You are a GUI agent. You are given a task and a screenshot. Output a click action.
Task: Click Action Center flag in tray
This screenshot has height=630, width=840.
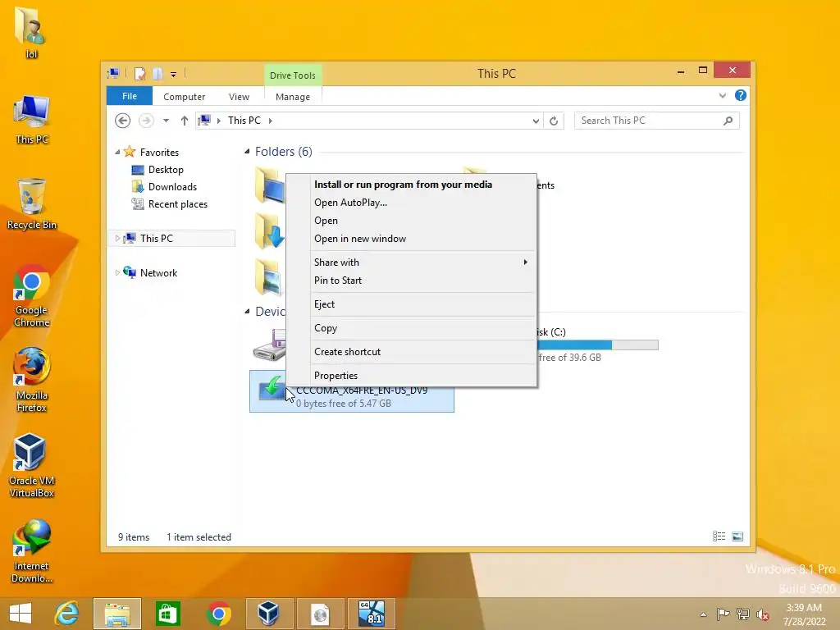[723, 614]
